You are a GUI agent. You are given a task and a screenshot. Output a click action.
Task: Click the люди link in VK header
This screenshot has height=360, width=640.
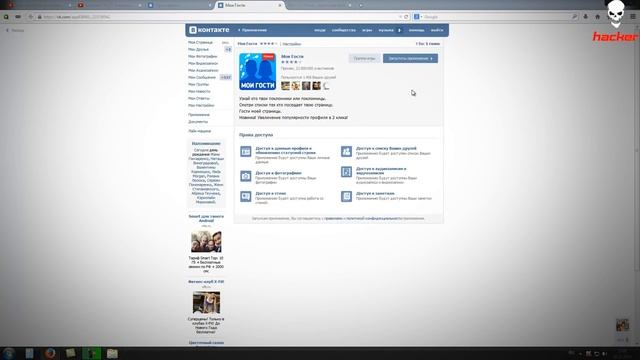pos(320,30)
